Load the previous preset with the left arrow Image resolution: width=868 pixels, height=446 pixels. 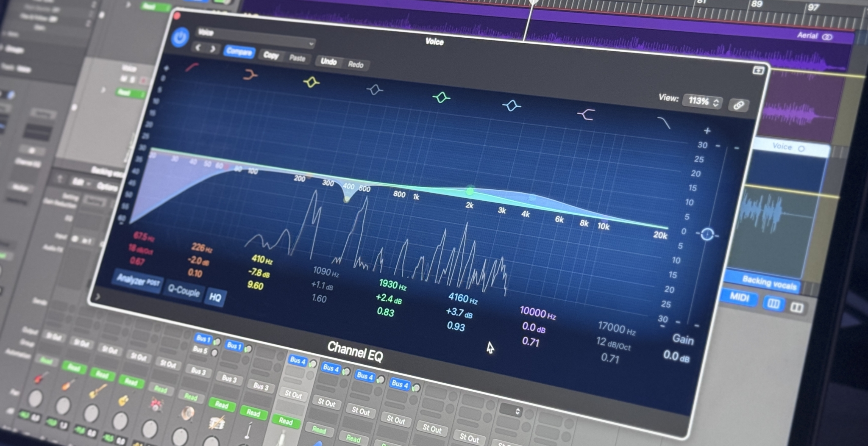pyautogui.click(x=198, y=47)
